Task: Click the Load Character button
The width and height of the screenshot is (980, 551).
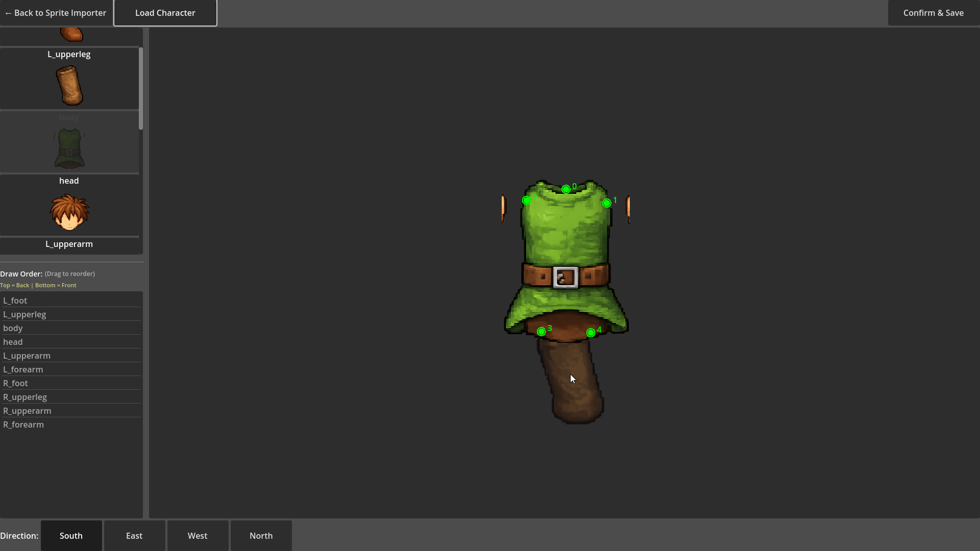Action: point(165,13)
